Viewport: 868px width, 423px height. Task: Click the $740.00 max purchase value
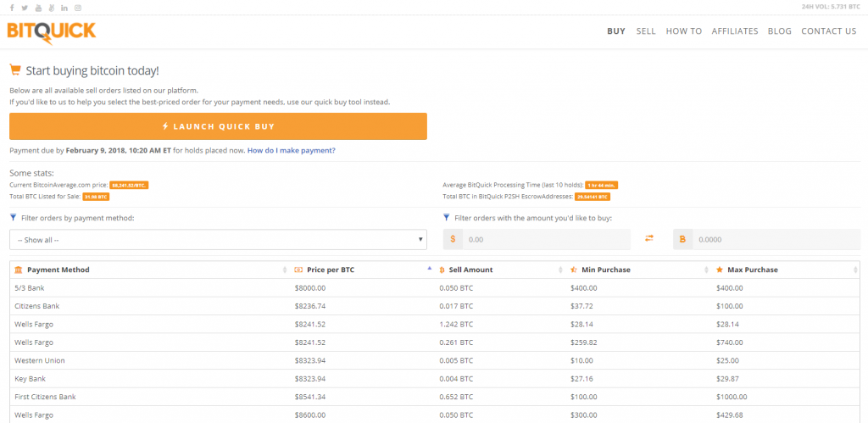[x=730, y=342]
